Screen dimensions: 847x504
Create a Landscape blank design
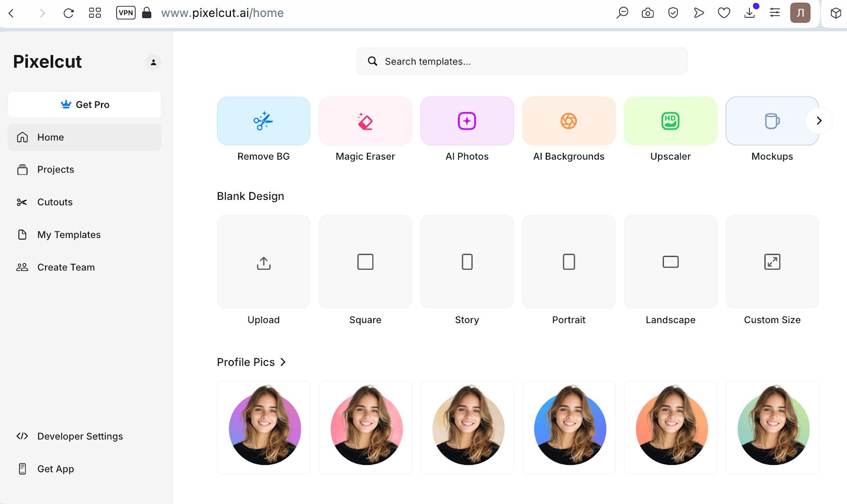(670, 262)
